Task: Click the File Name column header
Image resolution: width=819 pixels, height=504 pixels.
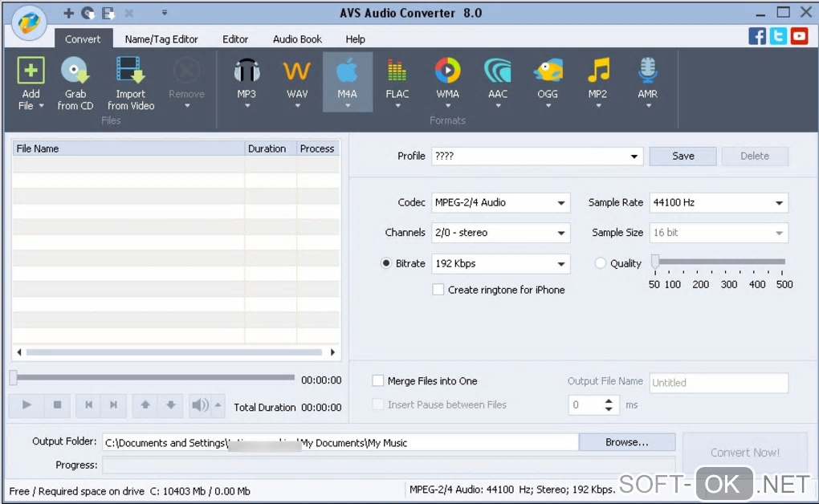Action: (128, 148)
